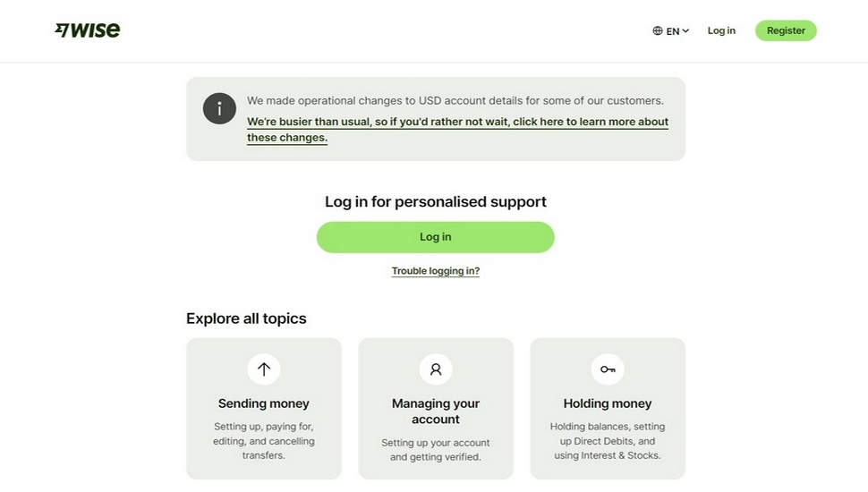Click the person icon for Managing account
The width and height of the screenshot is (868, 492).
click(x=436, y=369)
